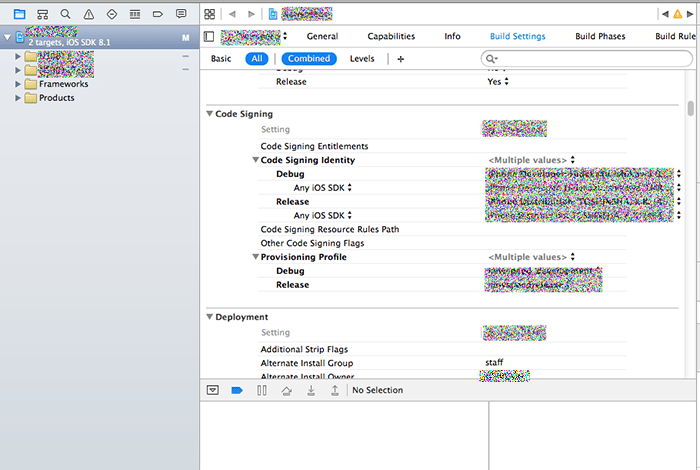Select the All settings filter
700x470 pixels.
tap(257, 59)
